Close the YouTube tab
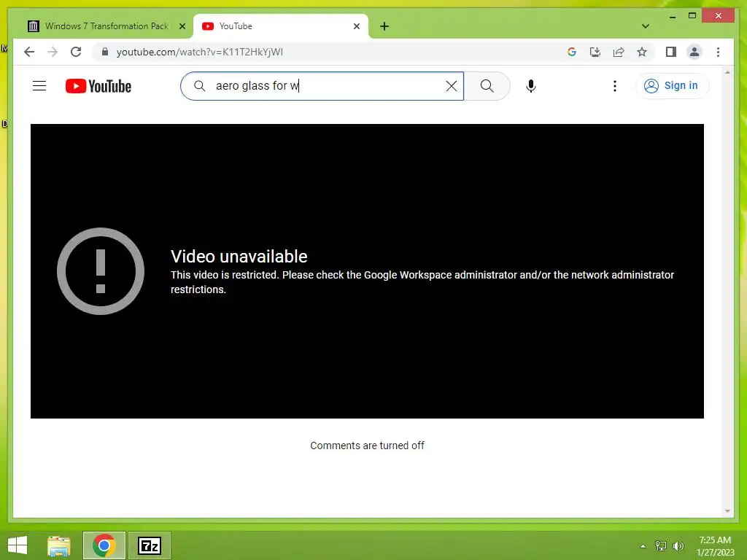The width and height of the screenshot is (747, 560). pyautogui.click(x=356, y=26)
